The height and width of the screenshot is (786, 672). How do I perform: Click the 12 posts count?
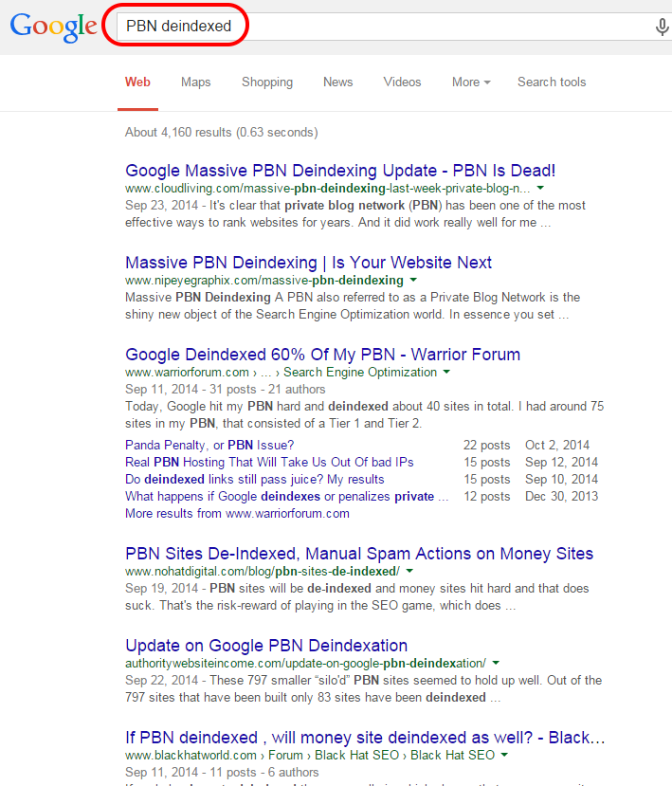(486, 496)
